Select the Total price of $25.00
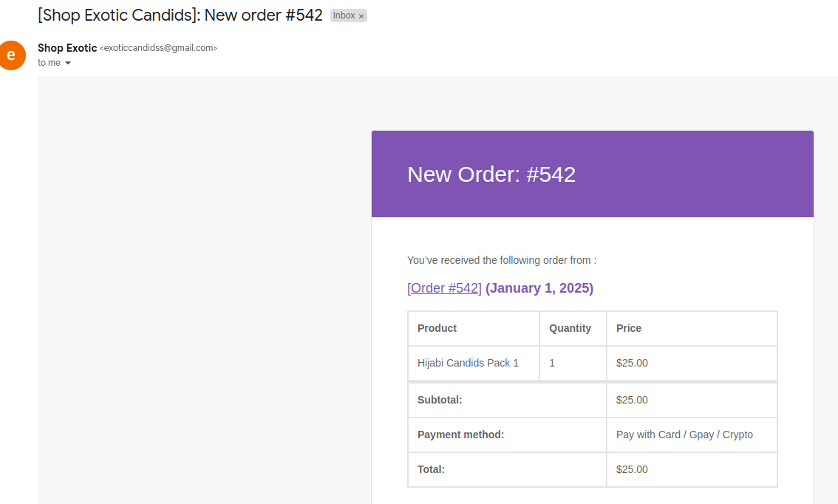838x504 pixels. tap(633, 469)
